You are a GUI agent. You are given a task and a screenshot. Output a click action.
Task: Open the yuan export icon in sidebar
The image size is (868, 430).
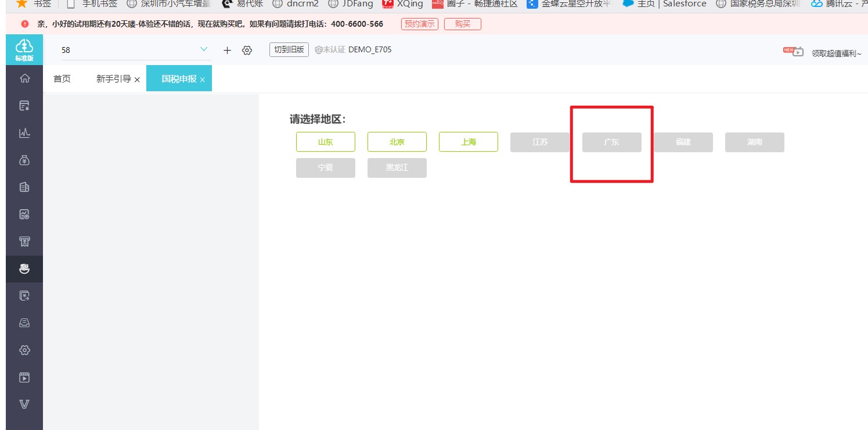point(24,296)
